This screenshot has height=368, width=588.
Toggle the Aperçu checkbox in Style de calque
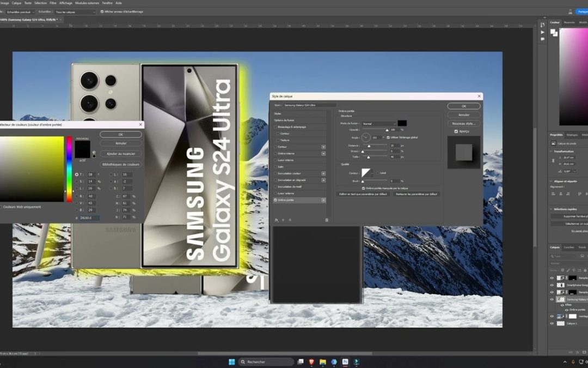pyautogui.click(x=456, y=131)
